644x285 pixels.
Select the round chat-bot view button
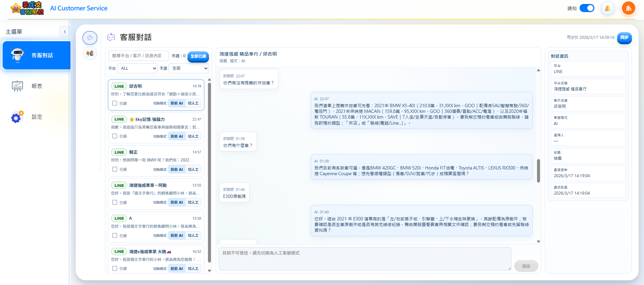90,38
